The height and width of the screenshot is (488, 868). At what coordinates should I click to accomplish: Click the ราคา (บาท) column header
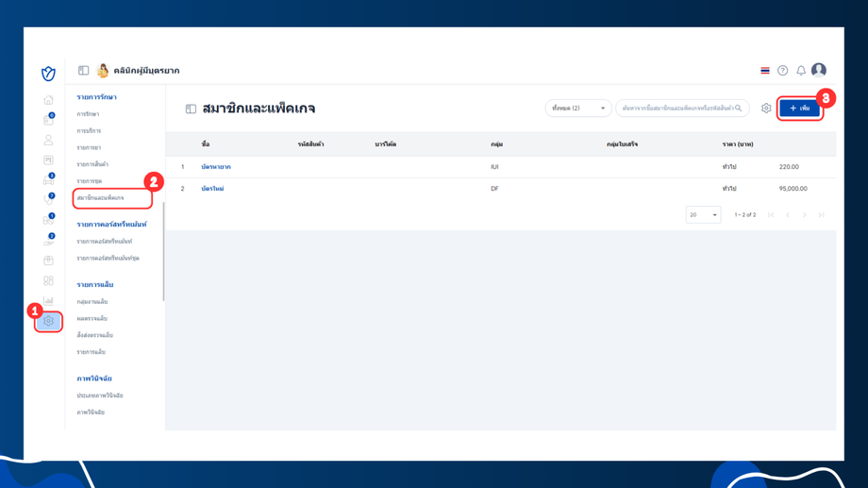pos(738,144)
